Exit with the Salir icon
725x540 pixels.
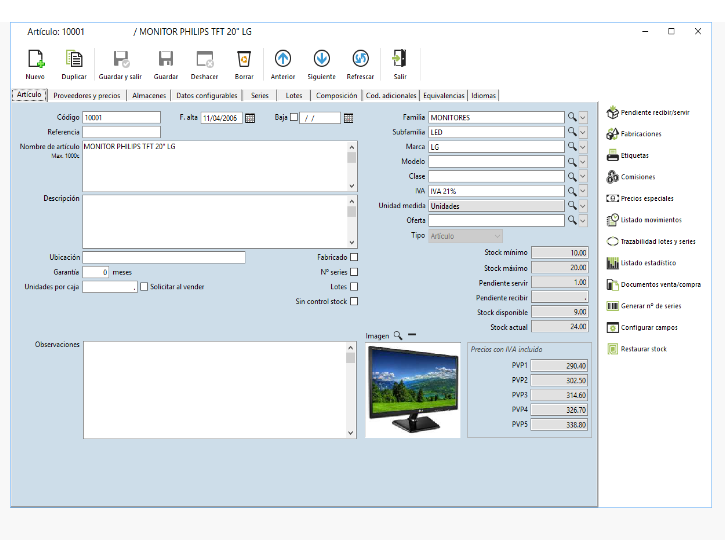pyautogui.click(x=399, y=59)
